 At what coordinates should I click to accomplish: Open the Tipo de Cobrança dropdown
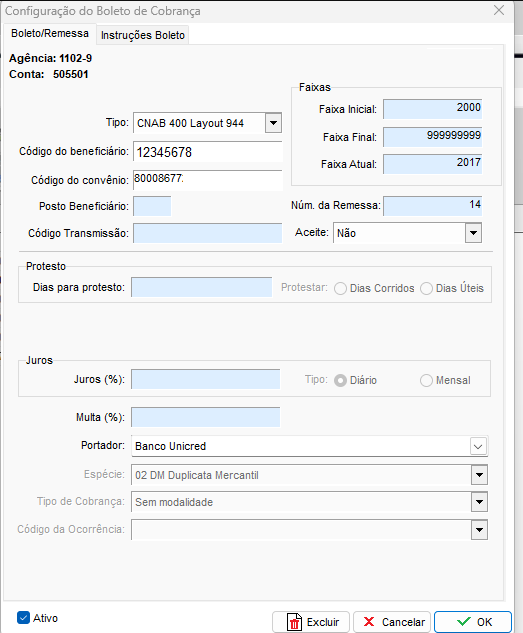pos(479,502)
